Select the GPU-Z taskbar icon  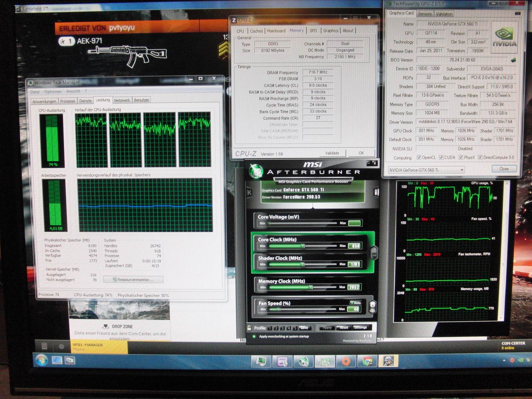325,361
